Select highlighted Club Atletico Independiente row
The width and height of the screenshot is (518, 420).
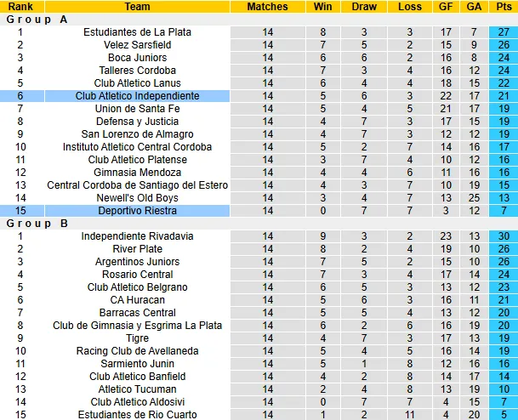(137, 96)
